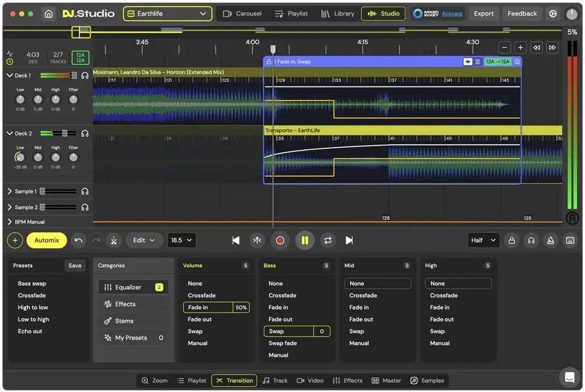Click the home icon
The image size is (585, 392).
click(49, 14)
